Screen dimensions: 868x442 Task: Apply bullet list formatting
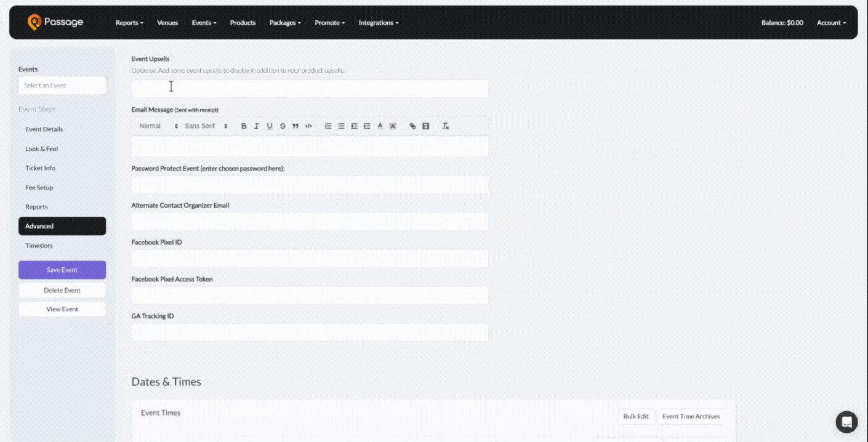(x=341, y=126)
